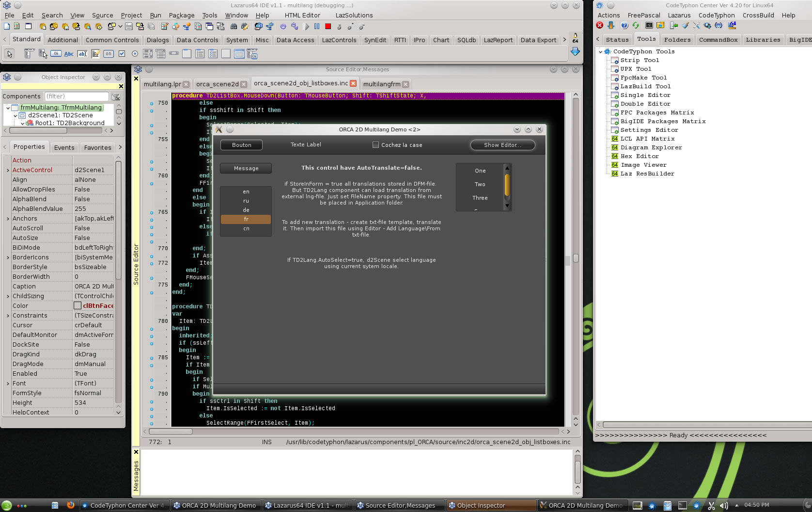Expand the BorderIcons property
Viewport: 812px width, 512px height.
(8, 257)
